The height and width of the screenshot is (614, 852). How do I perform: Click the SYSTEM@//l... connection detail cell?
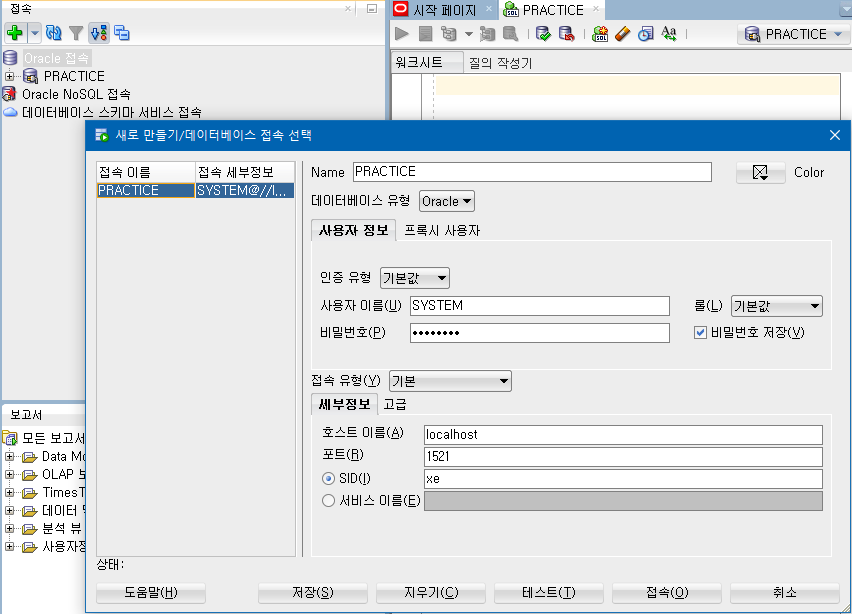[x=245, y=190]
